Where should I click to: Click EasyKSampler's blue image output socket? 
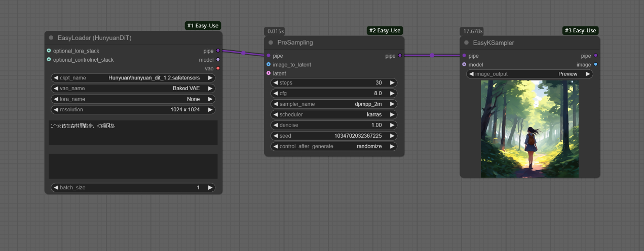point(595,65)
